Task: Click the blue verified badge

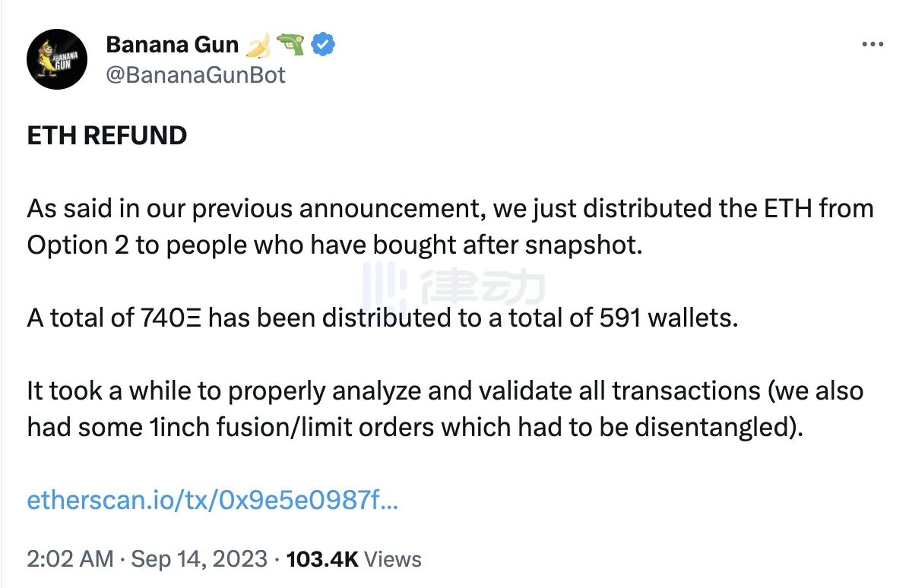Action: coord(323,43)
